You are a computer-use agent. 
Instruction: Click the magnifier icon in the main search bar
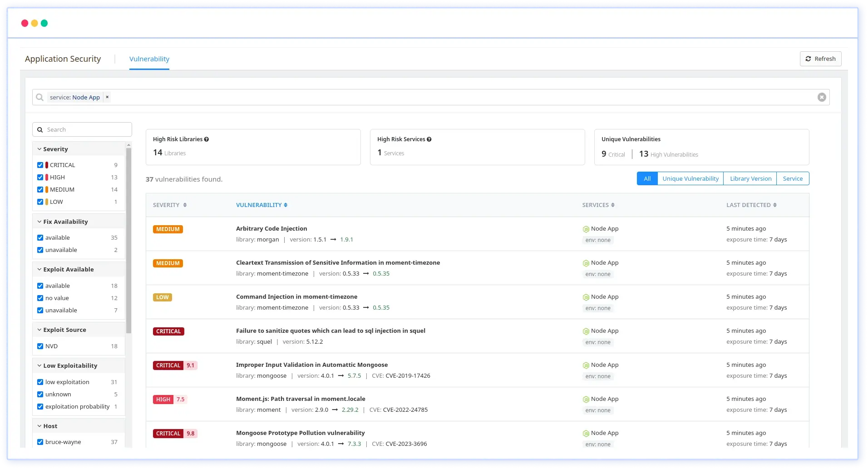tap(39, 97)
